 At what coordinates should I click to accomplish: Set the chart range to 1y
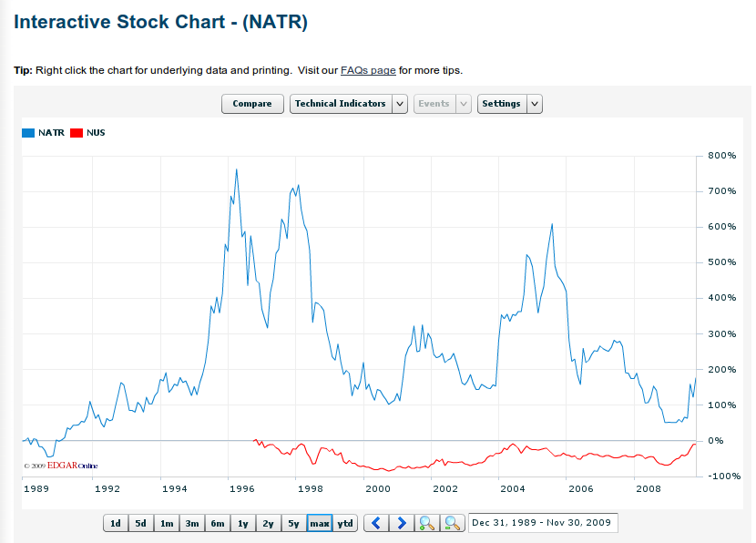coord(243,523)
